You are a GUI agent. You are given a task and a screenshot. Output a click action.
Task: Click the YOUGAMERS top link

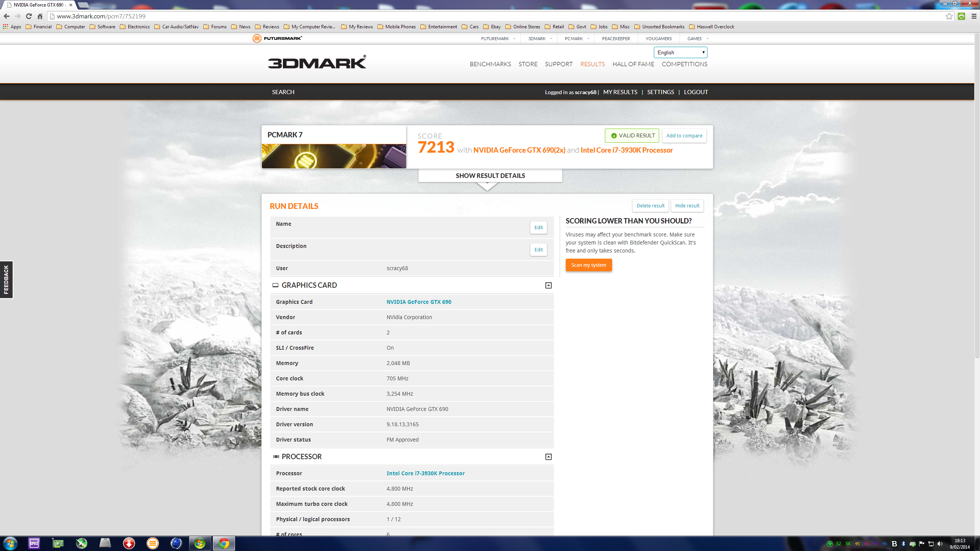pyautogui.click(x=658, y=38)
